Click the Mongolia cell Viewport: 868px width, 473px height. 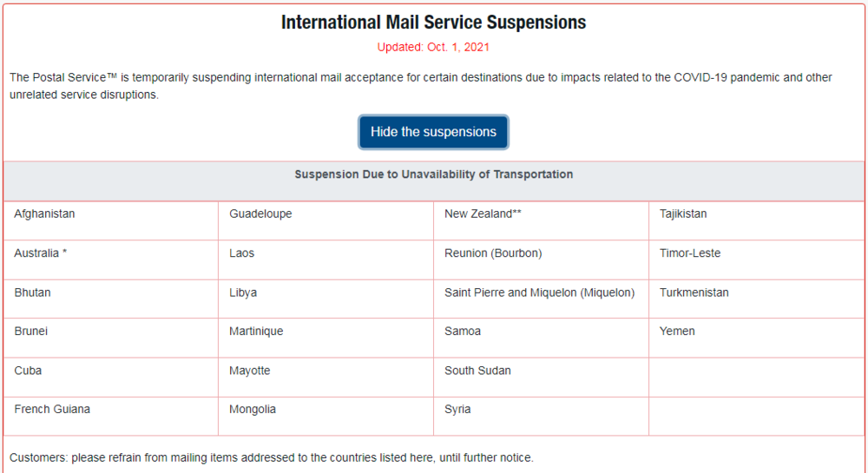click(253, 410)
